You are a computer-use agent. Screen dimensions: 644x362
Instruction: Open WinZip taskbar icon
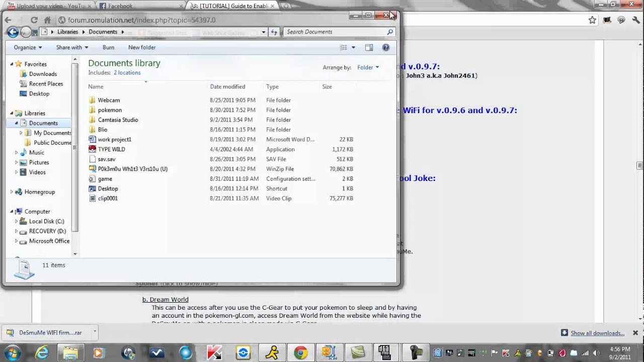click(330, 352)
